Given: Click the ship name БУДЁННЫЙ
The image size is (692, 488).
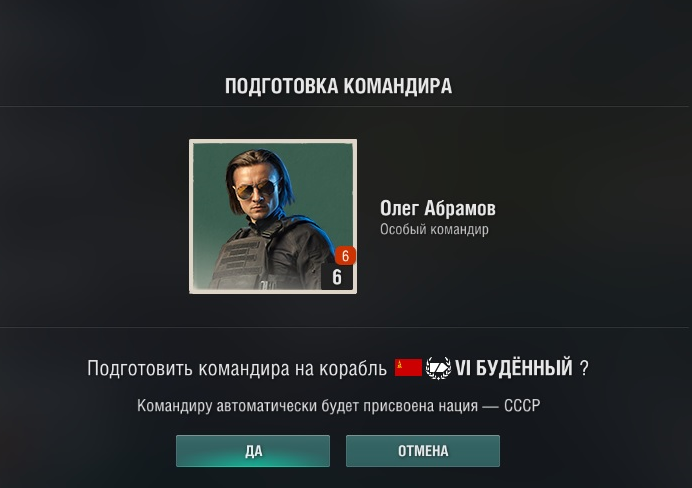Looking at the screenshot, I should (524, 368).
